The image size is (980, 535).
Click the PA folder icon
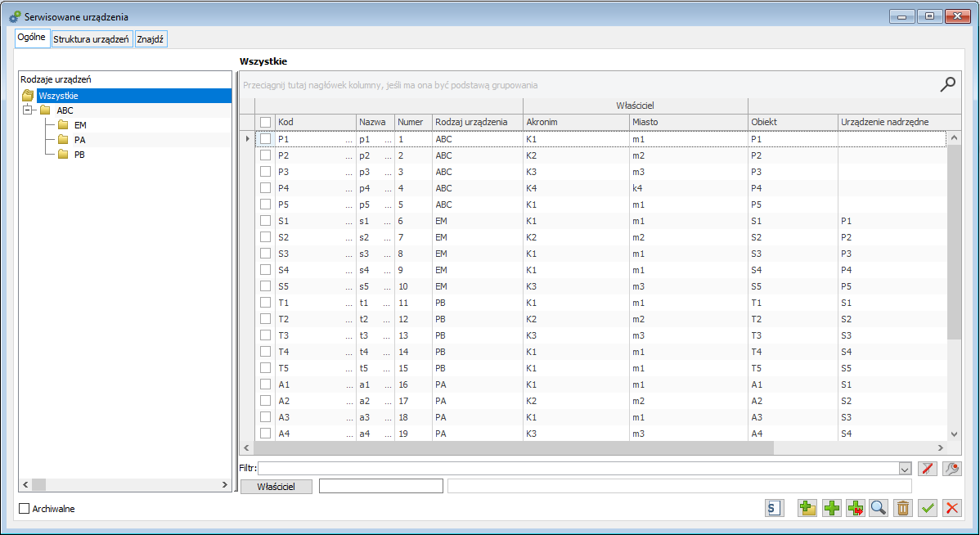coord(63,140)
